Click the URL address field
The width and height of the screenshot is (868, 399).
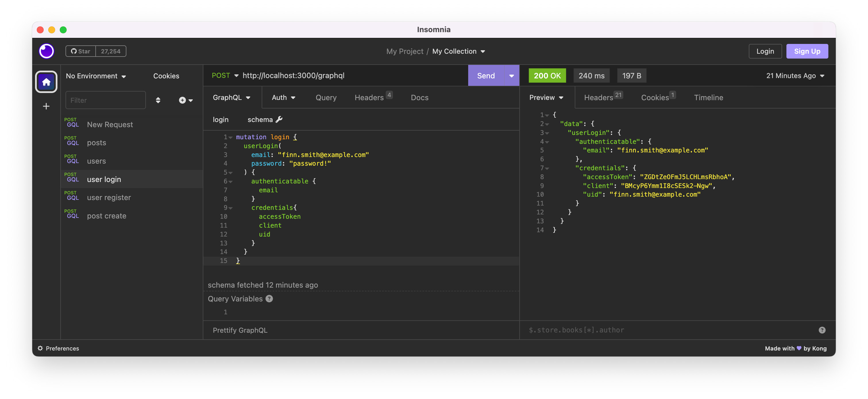point(354,75)
